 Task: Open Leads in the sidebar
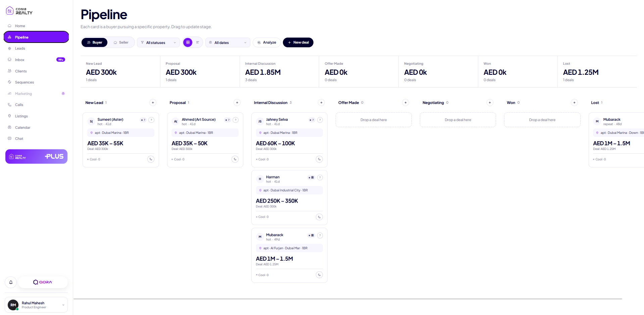click(36, 48)
